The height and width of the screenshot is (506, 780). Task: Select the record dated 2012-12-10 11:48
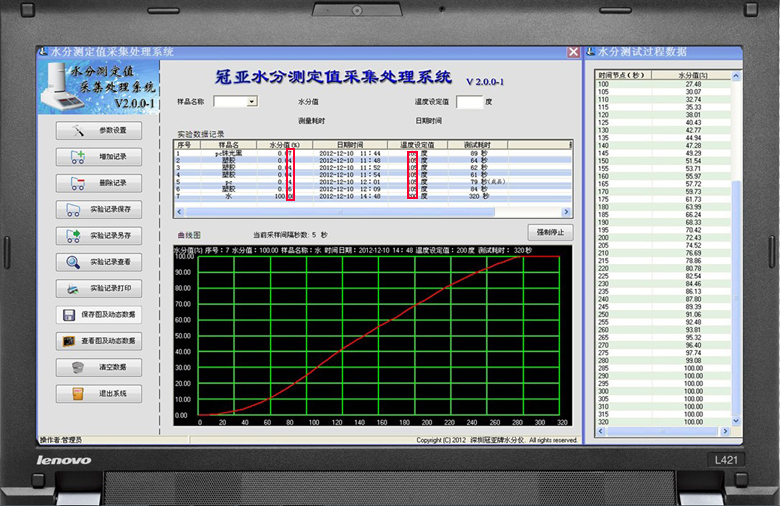coord(372,160)
